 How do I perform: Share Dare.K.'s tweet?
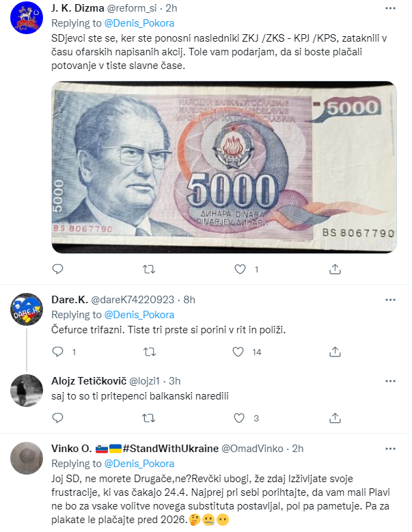pyautogui.click(x=335, y=352)
